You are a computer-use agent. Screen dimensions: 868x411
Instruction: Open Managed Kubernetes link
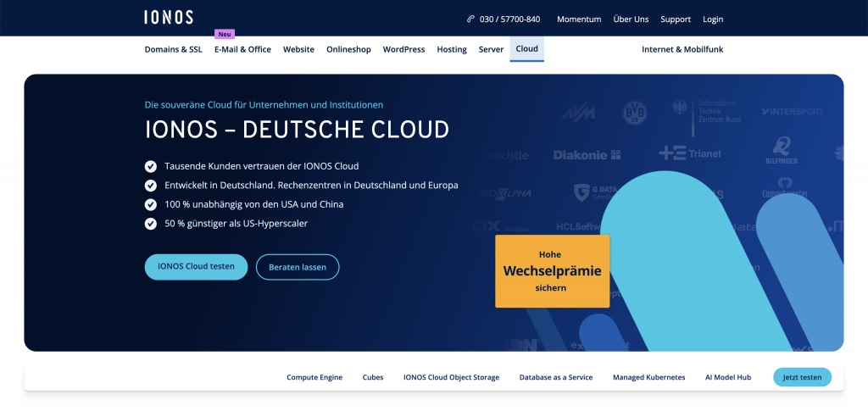coord(648,377)
